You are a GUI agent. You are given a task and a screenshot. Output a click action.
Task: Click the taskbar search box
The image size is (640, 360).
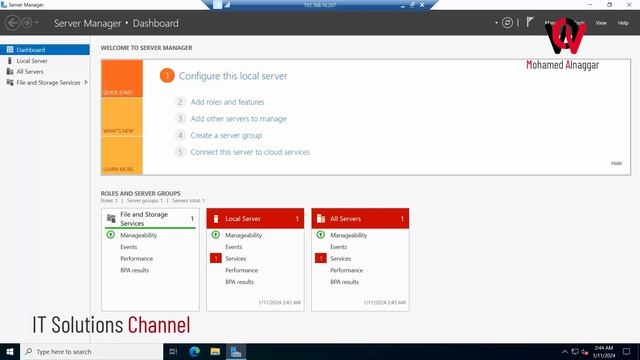[91, 351]
